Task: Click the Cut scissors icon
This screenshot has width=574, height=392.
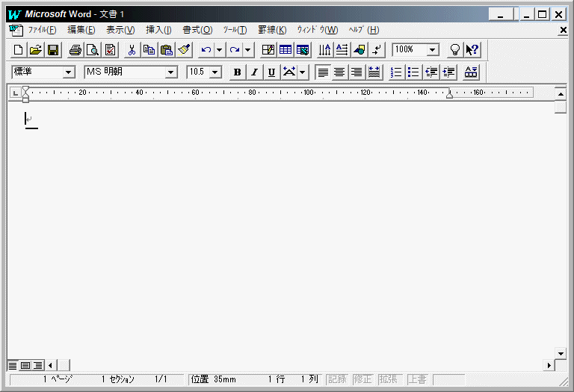Action: tap(132, 50)
